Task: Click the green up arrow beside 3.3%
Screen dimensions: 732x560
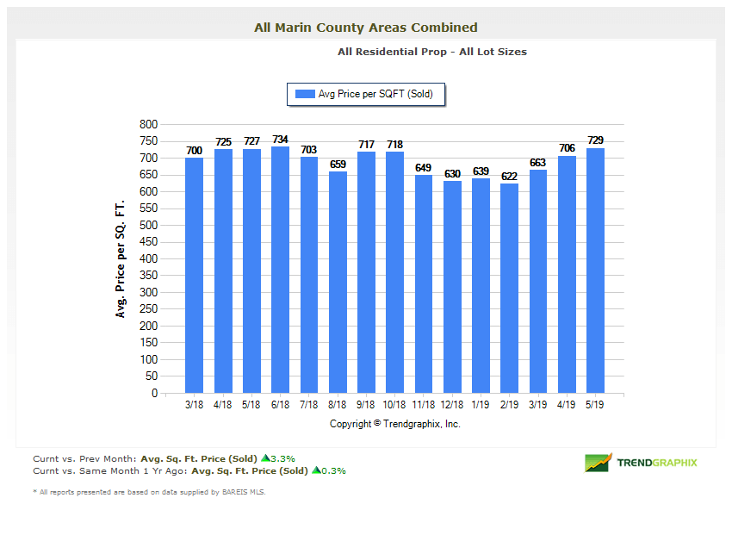Action: (265, 459)
